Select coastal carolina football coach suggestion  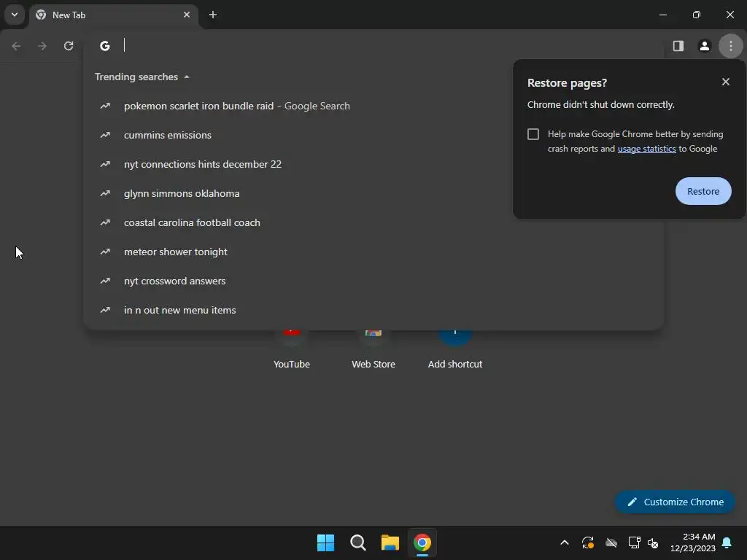[373, 222]
